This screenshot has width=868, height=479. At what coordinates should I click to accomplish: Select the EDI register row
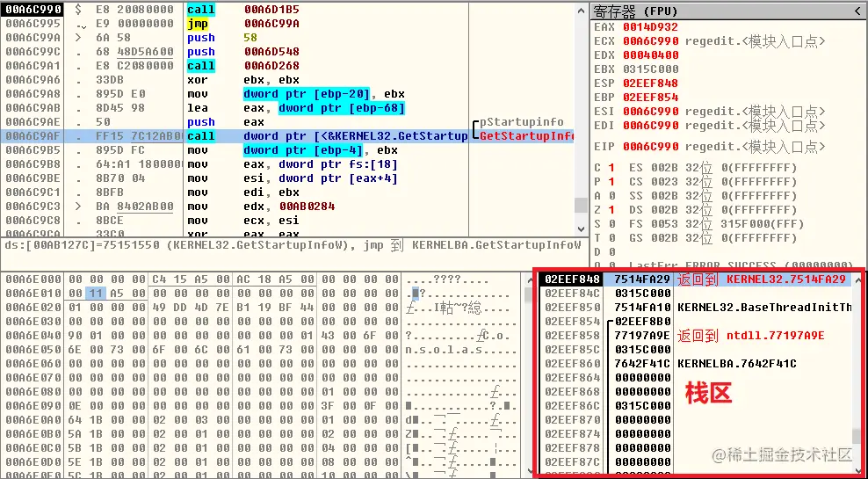point(710,126)
